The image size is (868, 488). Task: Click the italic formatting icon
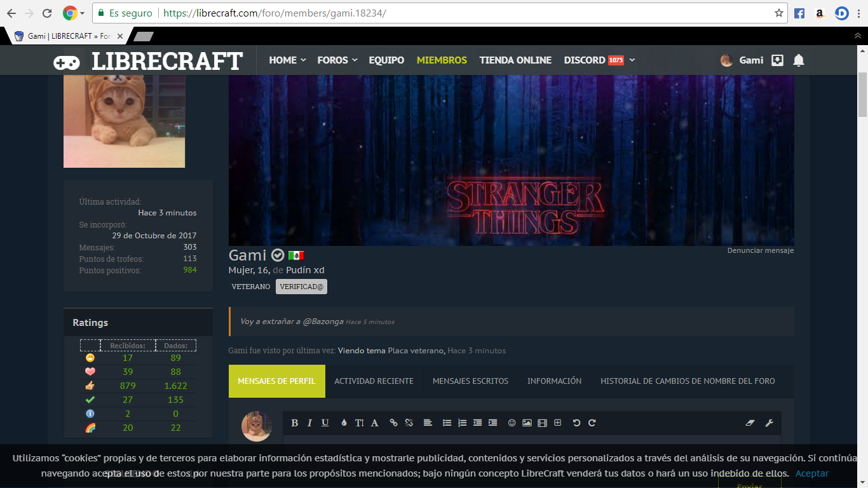pos(310,423)
